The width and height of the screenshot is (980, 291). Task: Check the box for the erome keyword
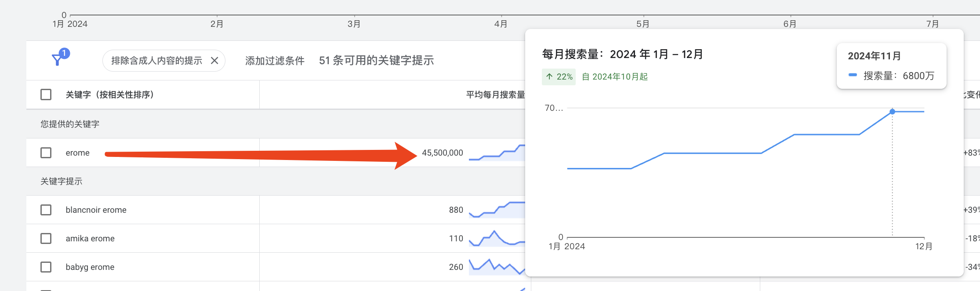point(46,153)
